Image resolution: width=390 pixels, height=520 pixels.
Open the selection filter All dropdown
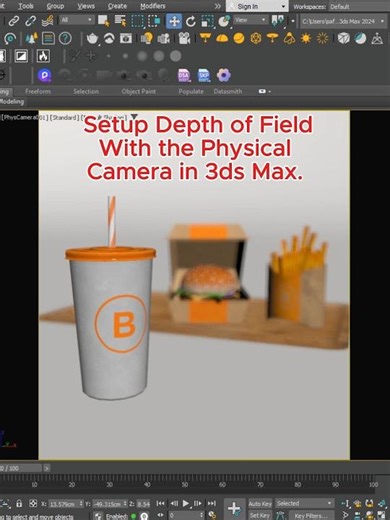point(76,20)
